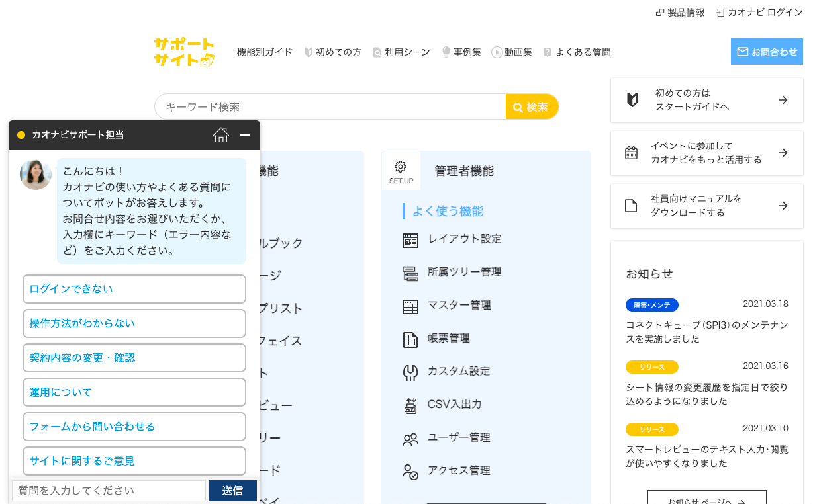Open the ユーザー管理 link
This screenshot has width=813, height=504.
(x=459, y=437)
